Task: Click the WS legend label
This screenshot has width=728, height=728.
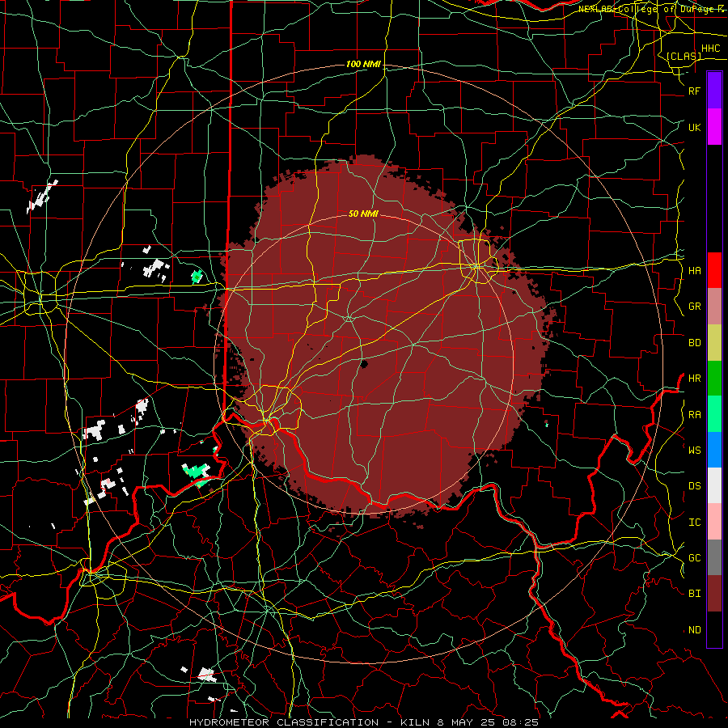Action: point(694,451)
